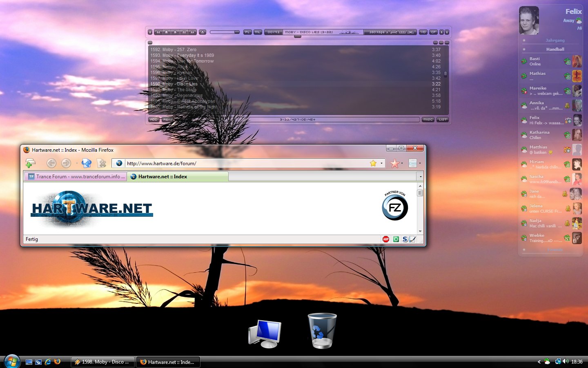Click the Firefox stop loading button
This screenshot has height=368, width=588.
click(102, 164)
